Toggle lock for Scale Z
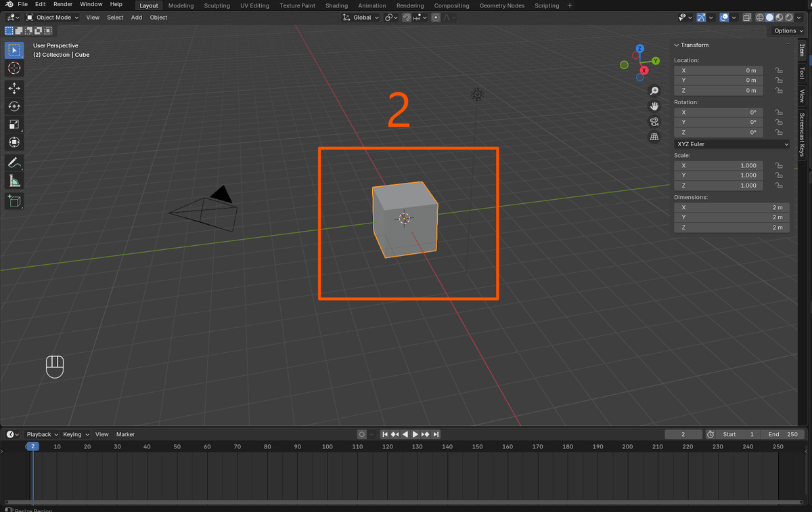Screen dimensions: 812x512 click(779, 185)
